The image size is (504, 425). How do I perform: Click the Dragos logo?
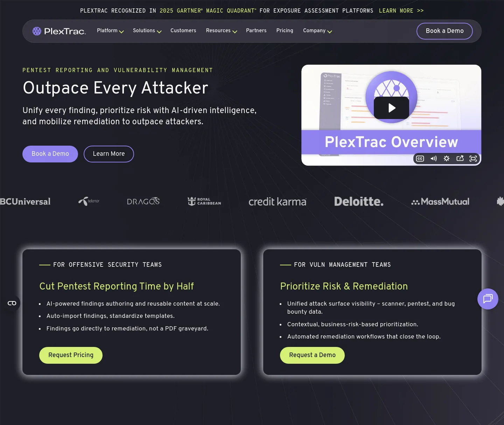pos(143,201)
